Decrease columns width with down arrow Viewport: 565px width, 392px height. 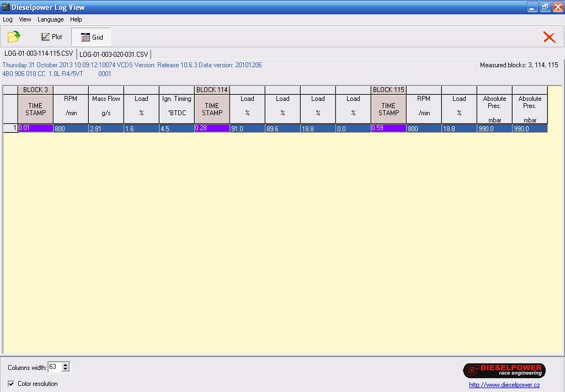point(65,369)
